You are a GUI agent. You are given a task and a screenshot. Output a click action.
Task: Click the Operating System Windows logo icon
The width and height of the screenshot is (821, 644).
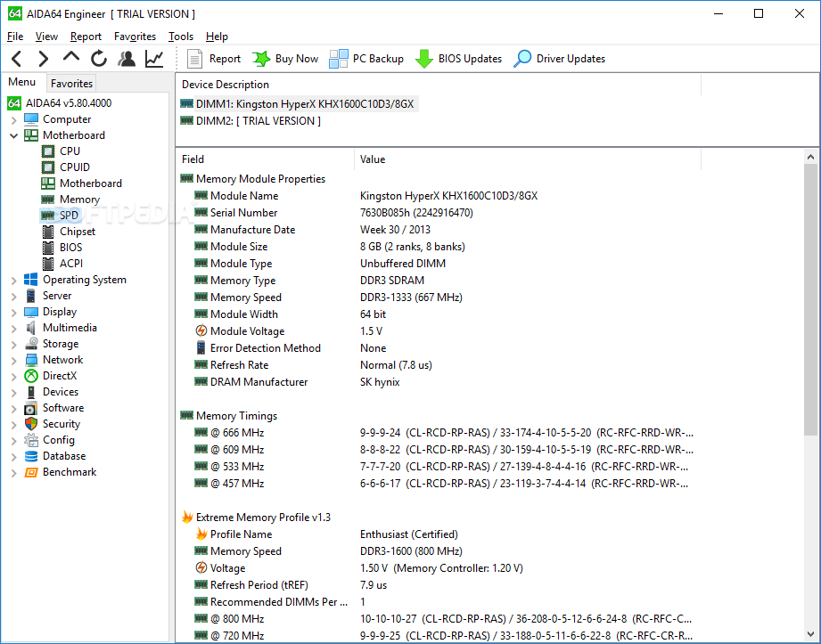coord(31,280)
